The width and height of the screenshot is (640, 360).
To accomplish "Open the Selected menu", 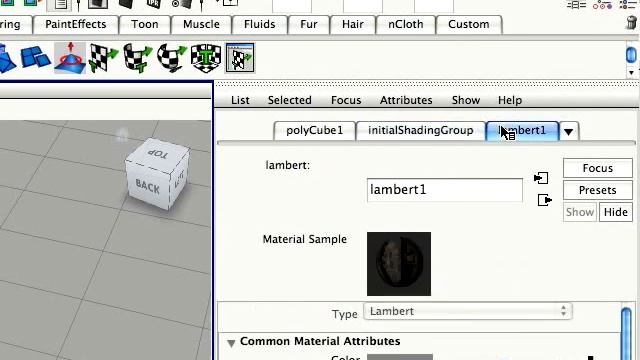I will (289, 100).
